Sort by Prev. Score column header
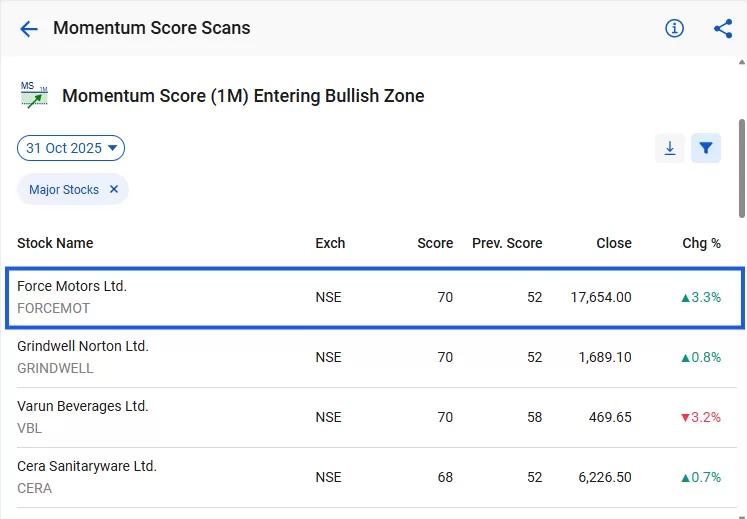This screenshot has width=747, height=519. pyautogui.click(x=507, y=243)
